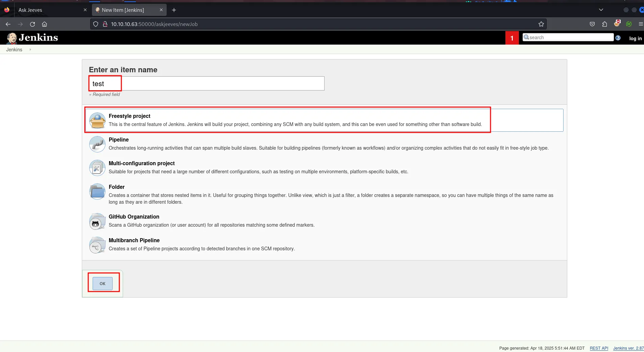Click the Jenkins butler logo icon
This screenshot has height=352, width=644.
[x=12, y=38]
